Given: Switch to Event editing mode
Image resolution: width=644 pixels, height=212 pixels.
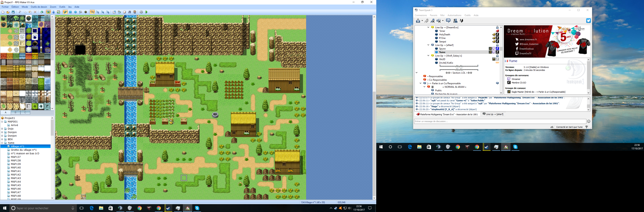Looking at the screenshot, I should click(54, 12).
